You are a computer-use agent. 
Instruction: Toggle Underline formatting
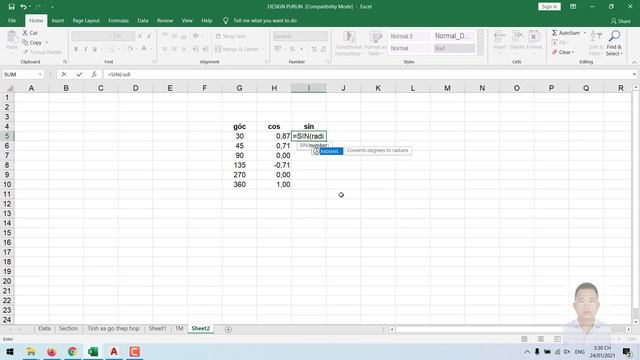click(95, 49)
